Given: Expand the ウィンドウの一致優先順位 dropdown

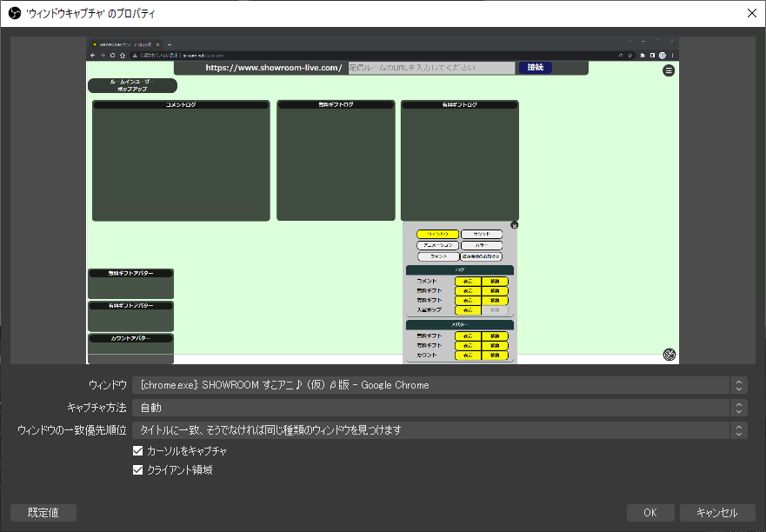Looking at the screenshot, I should [x=440, y=430].
